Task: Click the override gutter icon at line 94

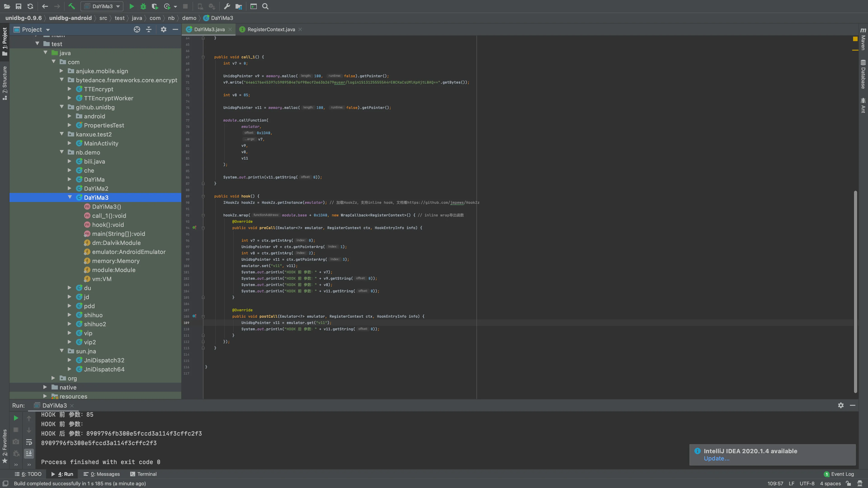Action: pos(194,228)
